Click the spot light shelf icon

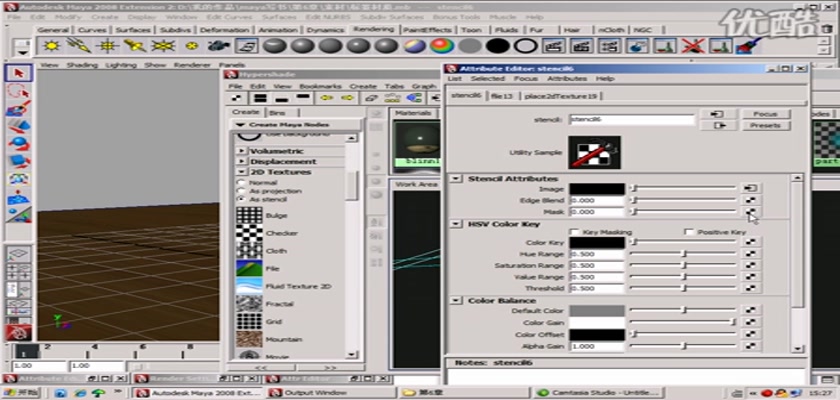point(134,46)
